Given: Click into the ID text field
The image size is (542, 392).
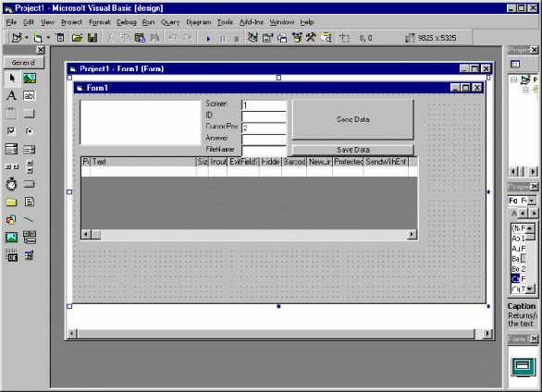Looking at the screenshot, I should click(265, 116).
